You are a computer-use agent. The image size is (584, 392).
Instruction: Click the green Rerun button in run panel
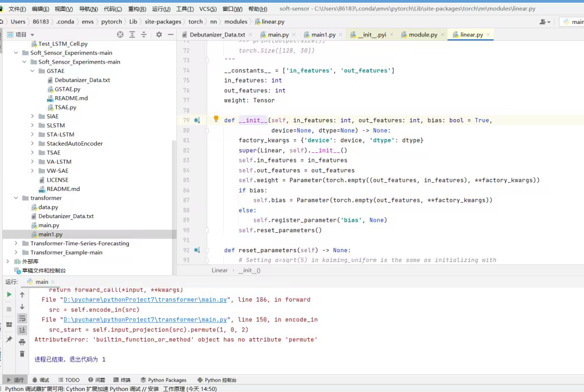pos(9,295)
